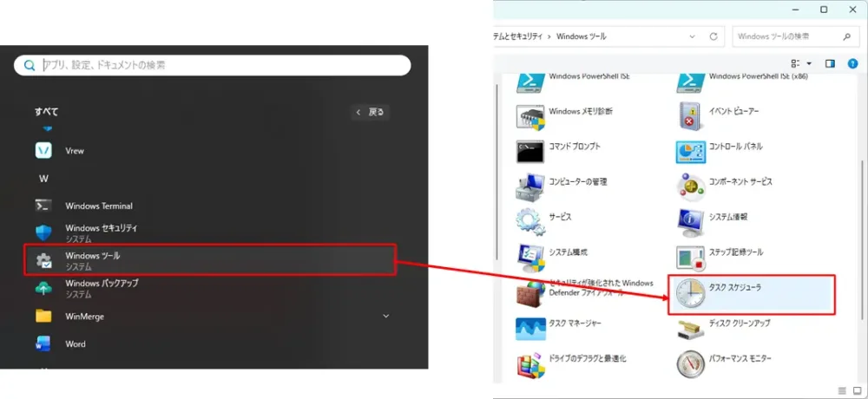The height and width of the screenshot is (399, 868).
Task: Open the address bar history dropdown
Action: pos(691,36)
